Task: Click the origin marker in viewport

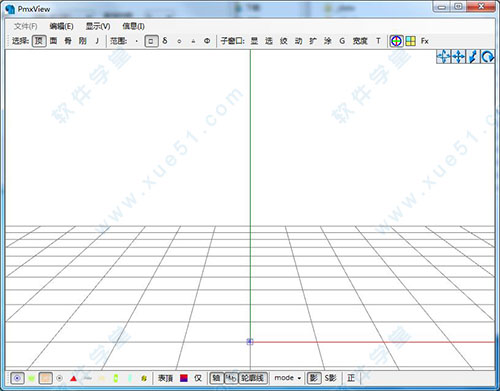Action: click(250, 342)
